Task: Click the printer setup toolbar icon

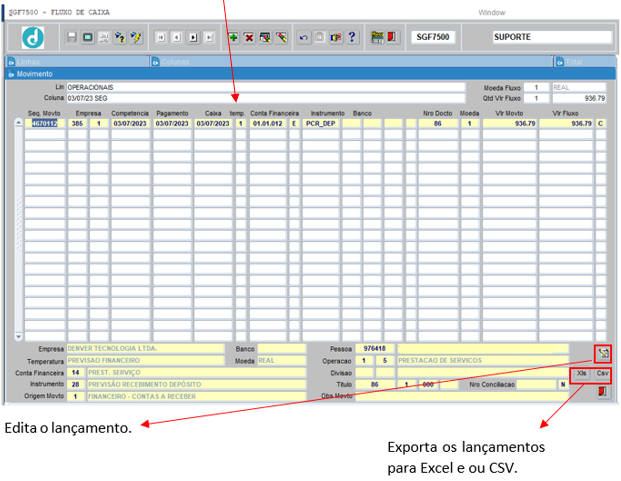Action: click(x=104, y=37)
